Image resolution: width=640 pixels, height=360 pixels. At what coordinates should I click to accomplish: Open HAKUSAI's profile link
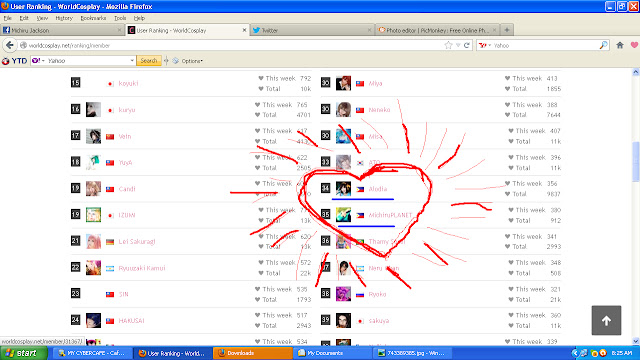point(131,320)
